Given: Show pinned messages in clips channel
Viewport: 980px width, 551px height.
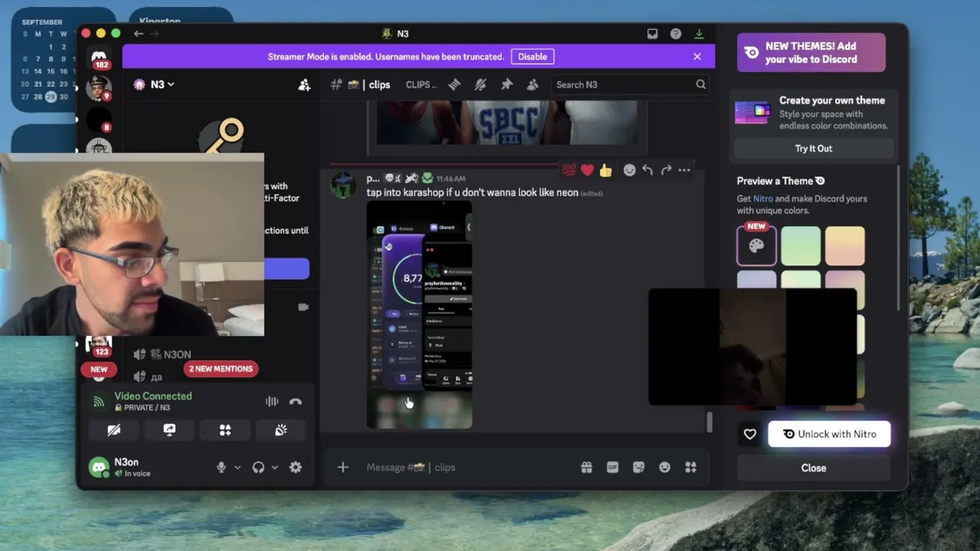Looking at the screenshot, I should click(x=506, y=85).
